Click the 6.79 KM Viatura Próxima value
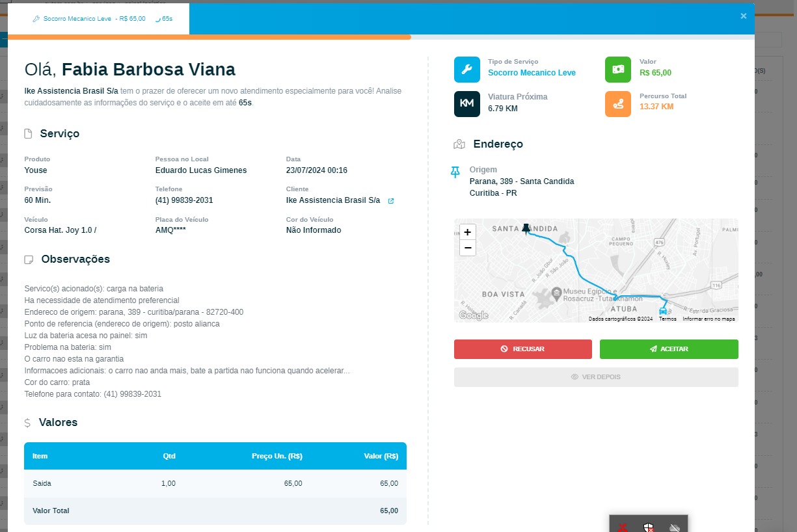The image size is (797, 532). [x=503, y=109]
